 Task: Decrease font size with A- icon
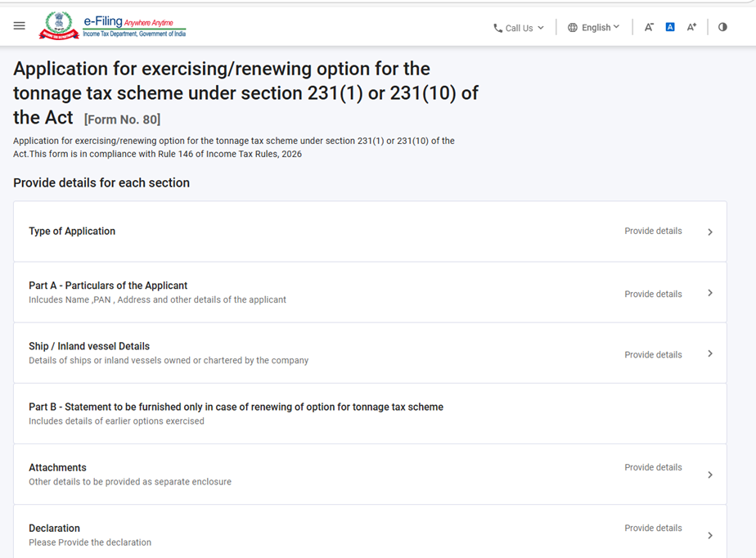(649, 27)
